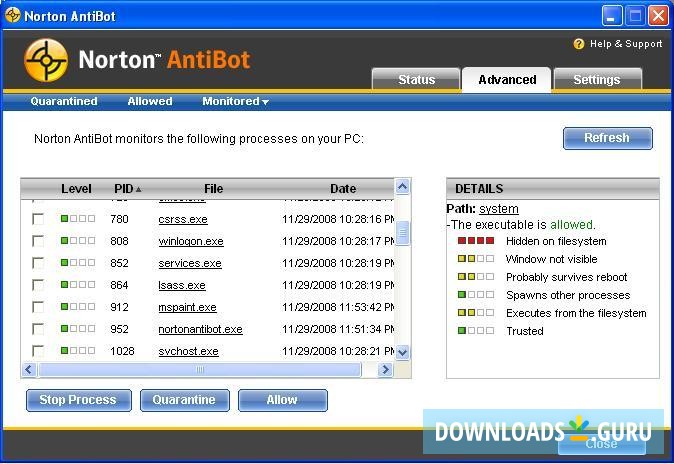The height and width of the screenshot is (464, 674).
Task: Click the level indicator for services.exe
Action: [78, 262]
